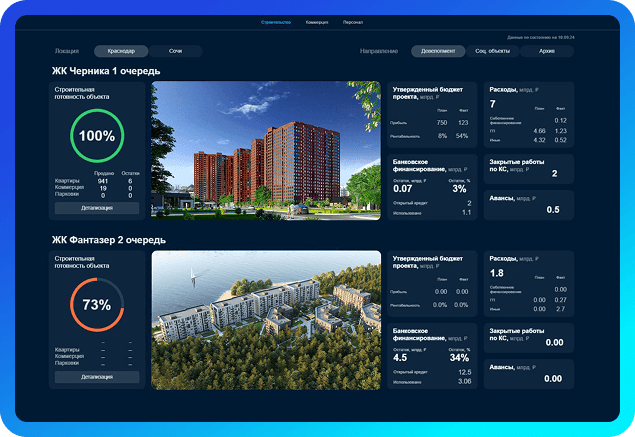
Task: Click the expenses plan value 4.32
Action: pyautogui.click(x=539, y=140)
